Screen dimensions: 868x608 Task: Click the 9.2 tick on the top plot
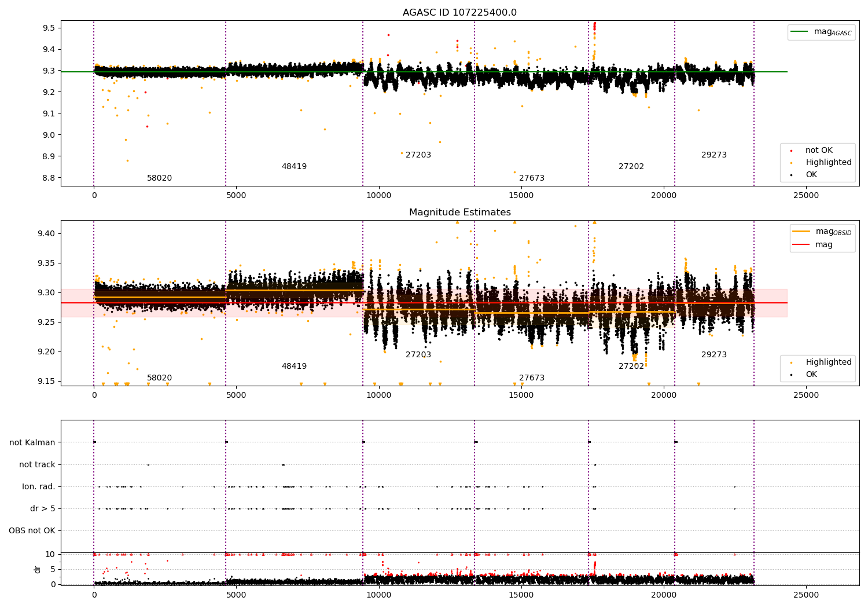click(49, 93)
